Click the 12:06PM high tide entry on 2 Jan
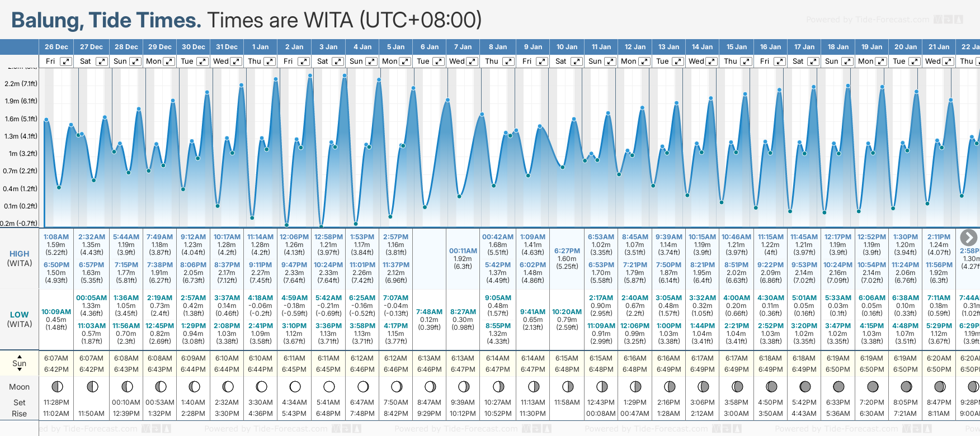This screenshot has width=980, height=436. click(294, 237)
